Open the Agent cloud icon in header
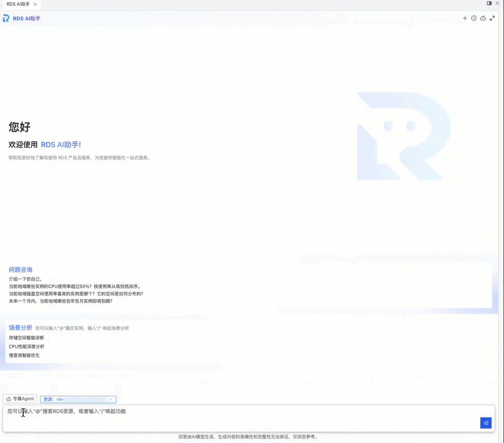Screen dimensions: 504x443 [483, 18]
